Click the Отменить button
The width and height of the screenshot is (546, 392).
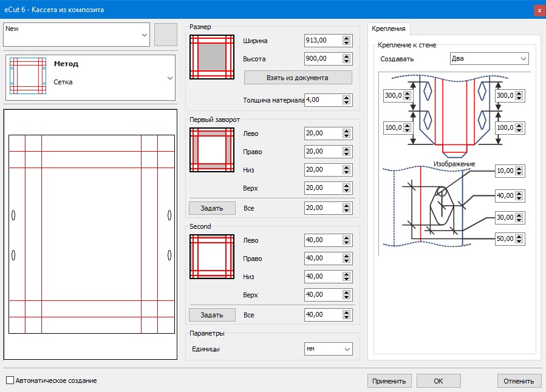click(519, 381)
